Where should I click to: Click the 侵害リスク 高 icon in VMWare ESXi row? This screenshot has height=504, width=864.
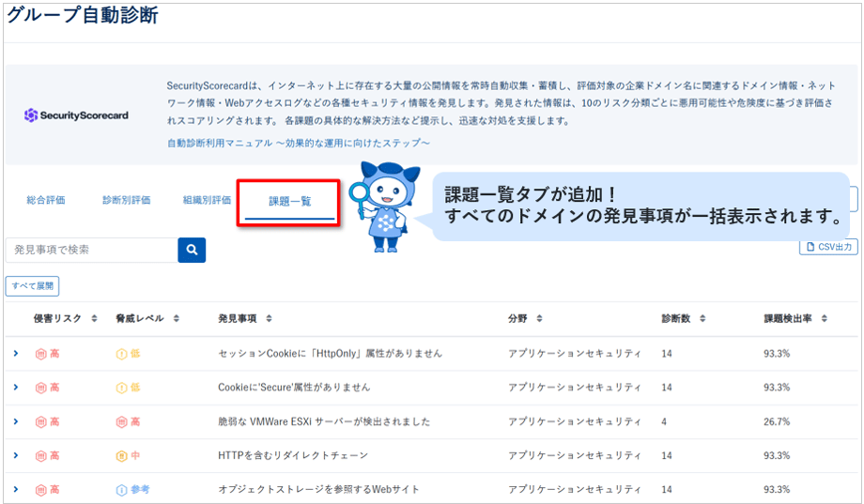[x=40, y=422]
